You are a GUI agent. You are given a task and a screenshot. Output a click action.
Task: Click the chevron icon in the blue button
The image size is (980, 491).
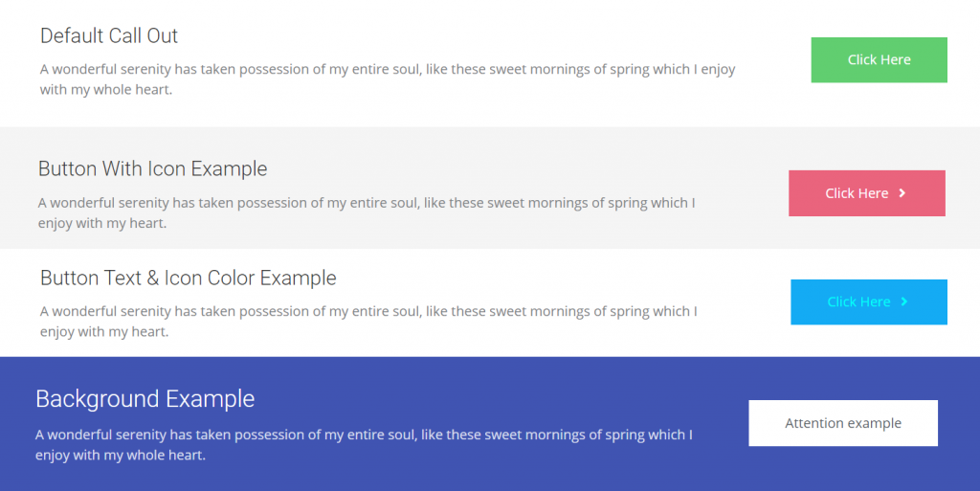[x=904, y=301]
